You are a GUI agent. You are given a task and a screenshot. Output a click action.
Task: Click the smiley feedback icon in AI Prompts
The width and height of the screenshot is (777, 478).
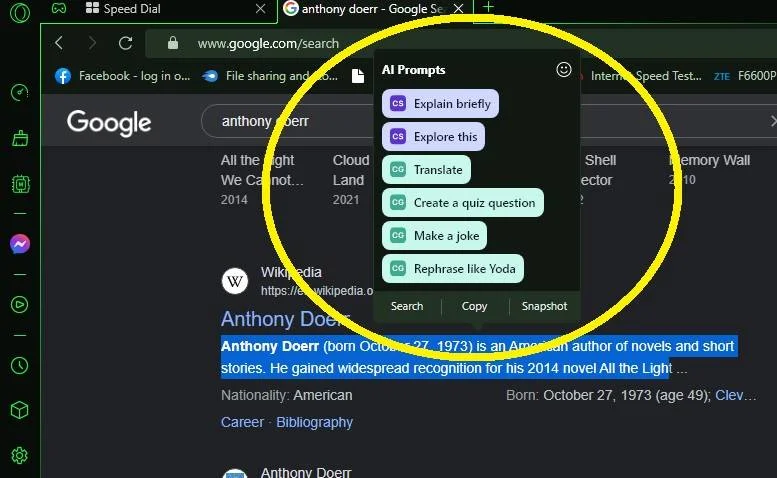pos(563,69)
